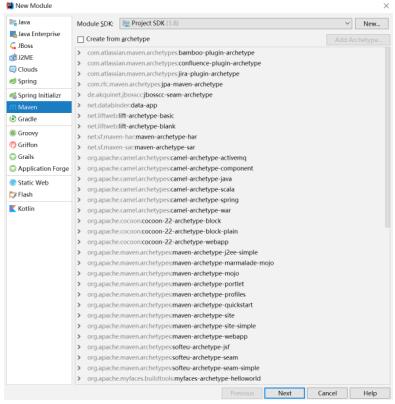Image resolution: width=395 pixels, height=404 pixels.
Task: Switch to Spring Initializr module type
Action: tap(39, 96)
